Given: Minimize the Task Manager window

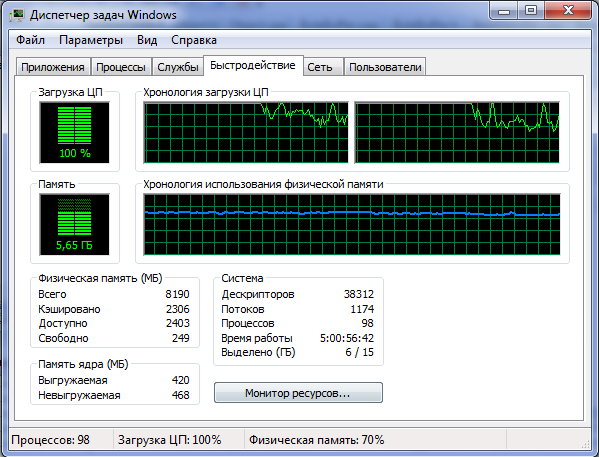Looking at the screenshot, I should (503, 11).
